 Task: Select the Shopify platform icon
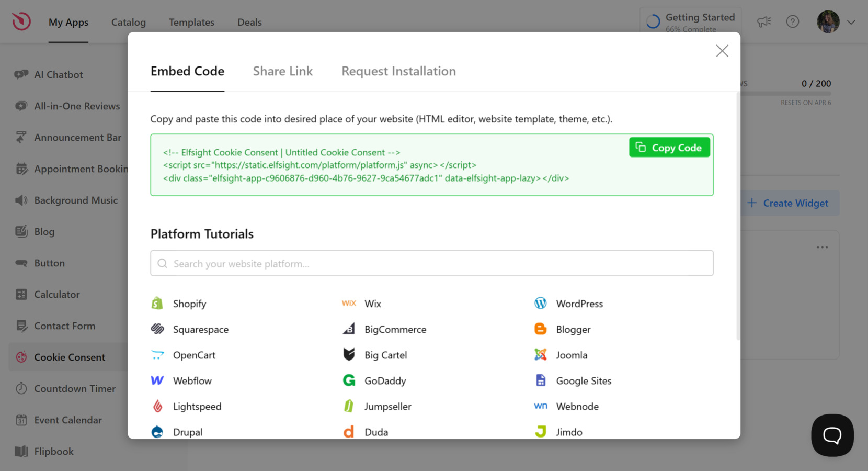pos(157,303)
